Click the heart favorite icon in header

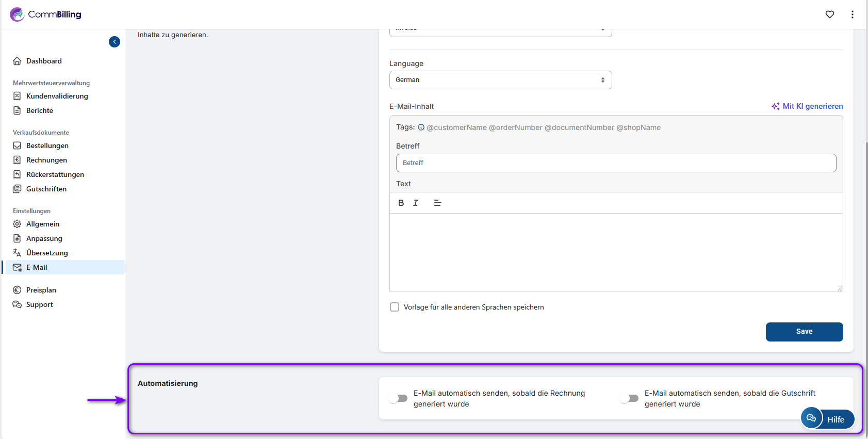(829, 14)
